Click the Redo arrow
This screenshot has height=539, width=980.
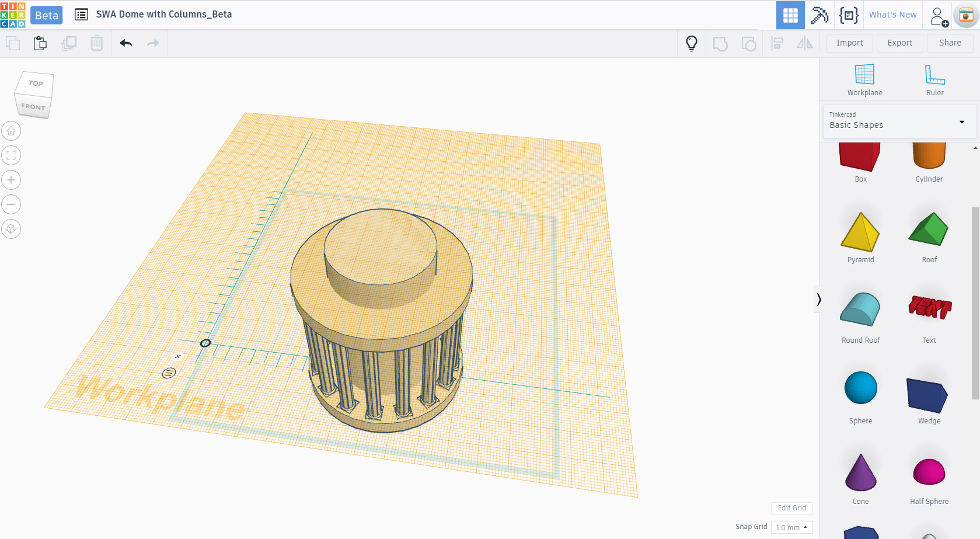pyautogui.click(x=153, y=43)
